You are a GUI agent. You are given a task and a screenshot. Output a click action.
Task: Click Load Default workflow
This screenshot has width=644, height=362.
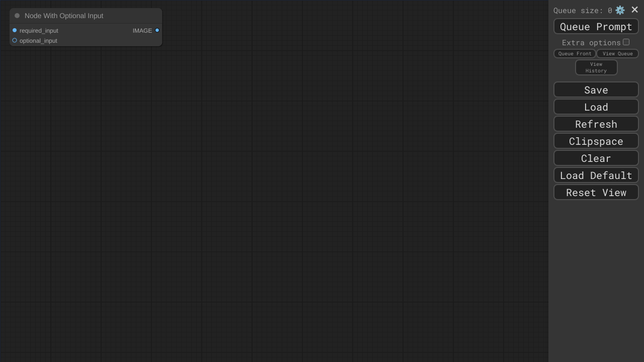coord(596,175)
